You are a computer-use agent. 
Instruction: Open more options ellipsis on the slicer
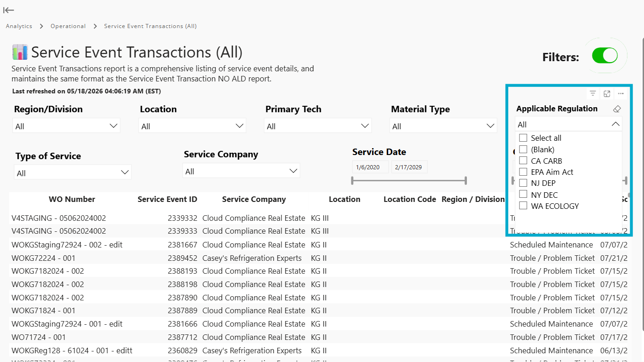621,94
